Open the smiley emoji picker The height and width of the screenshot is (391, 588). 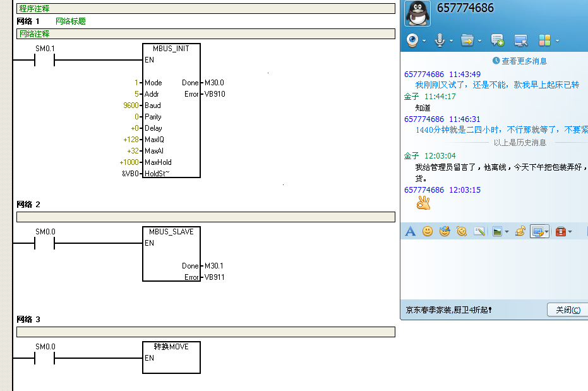(428, 232)
